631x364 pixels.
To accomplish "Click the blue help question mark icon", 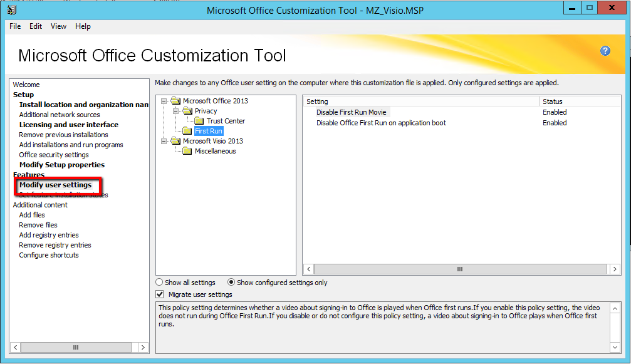I will pyautogui.click(x=605, y=51).
